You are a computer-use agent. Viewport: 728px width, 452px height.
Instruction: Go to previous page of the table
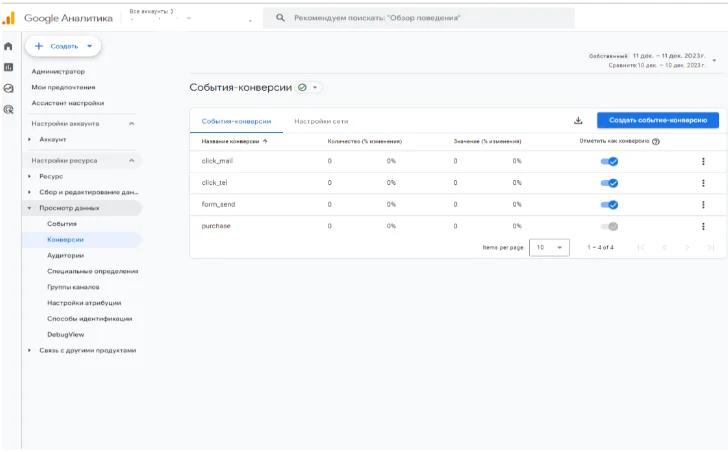pyautogui.click(x=664, y=247)
